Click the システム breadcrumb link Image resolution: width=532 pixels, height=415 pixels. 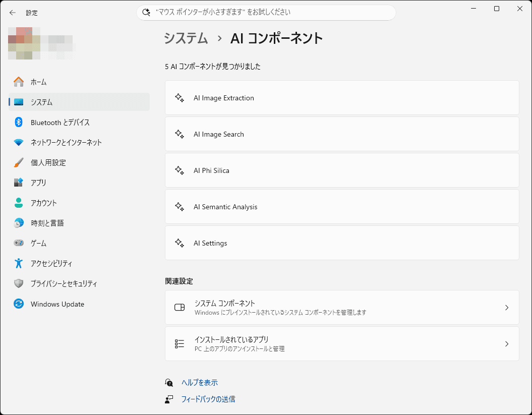point(186,38)
